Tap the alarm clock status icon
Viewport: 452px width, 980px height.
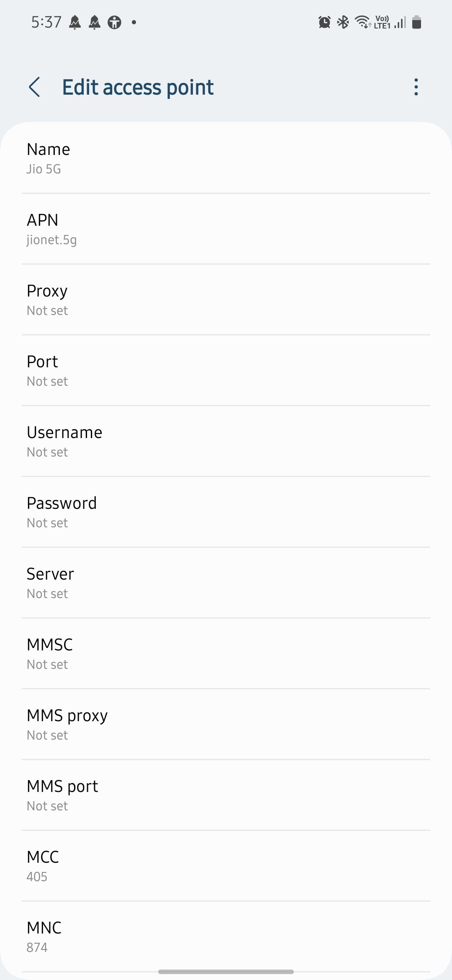pos(324,22)
